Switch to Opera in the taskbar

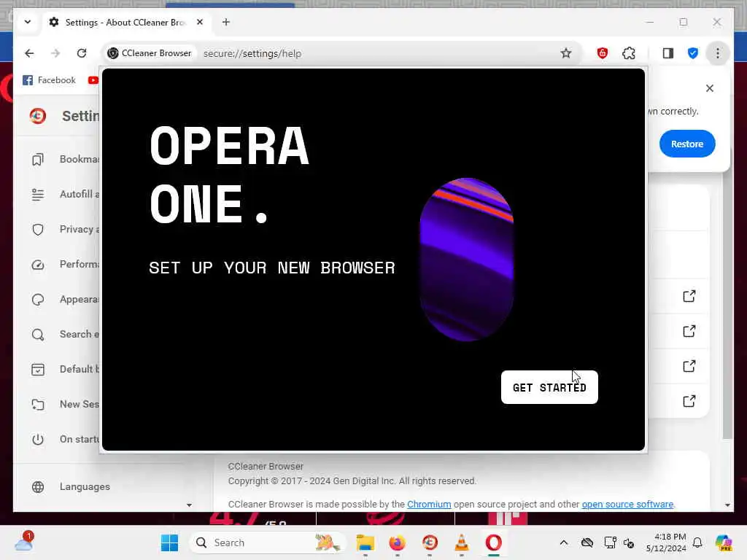494,542
